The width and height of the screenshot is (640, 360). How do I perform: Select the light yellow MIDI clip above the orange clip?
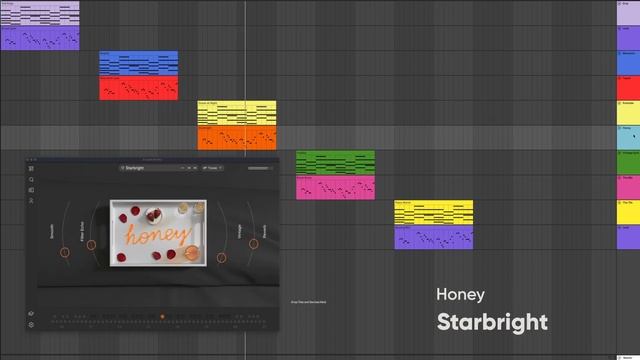coord(237,113)
